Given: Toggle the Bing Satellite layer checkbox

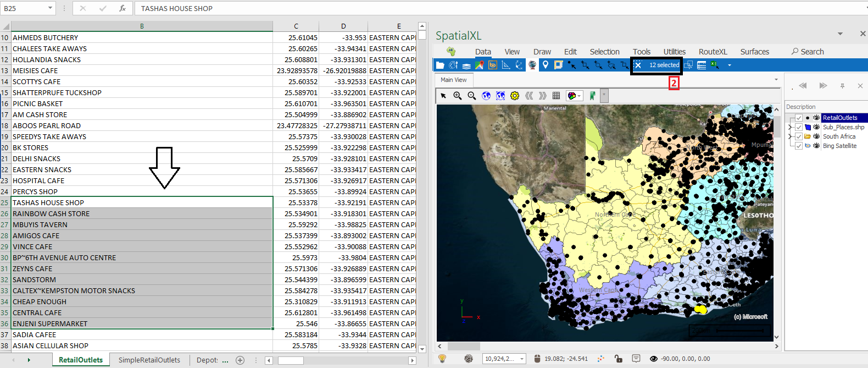Looking at the screenshot, I should (799, 146).
